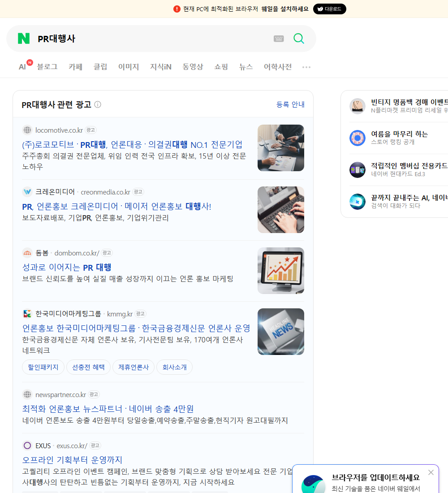Screen dimensions: 448x493
Task: Click the green Naver N logo
Action: point(24,39)
